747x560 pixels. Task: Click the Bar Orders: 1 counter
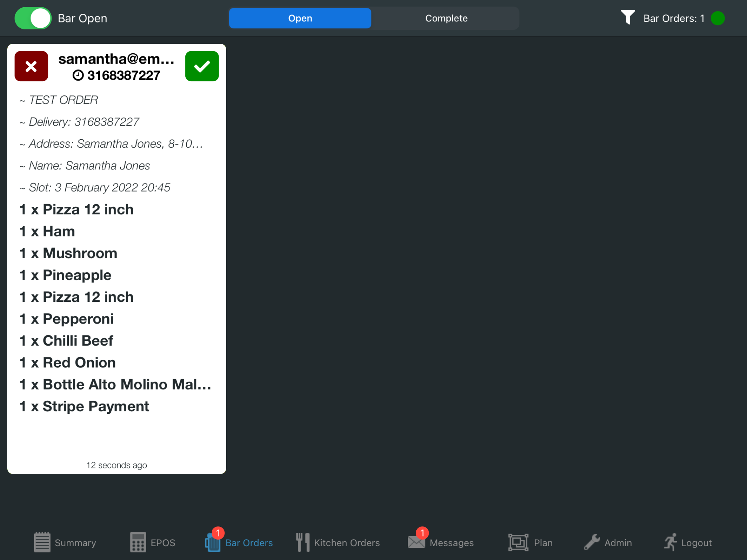[673, 18]
